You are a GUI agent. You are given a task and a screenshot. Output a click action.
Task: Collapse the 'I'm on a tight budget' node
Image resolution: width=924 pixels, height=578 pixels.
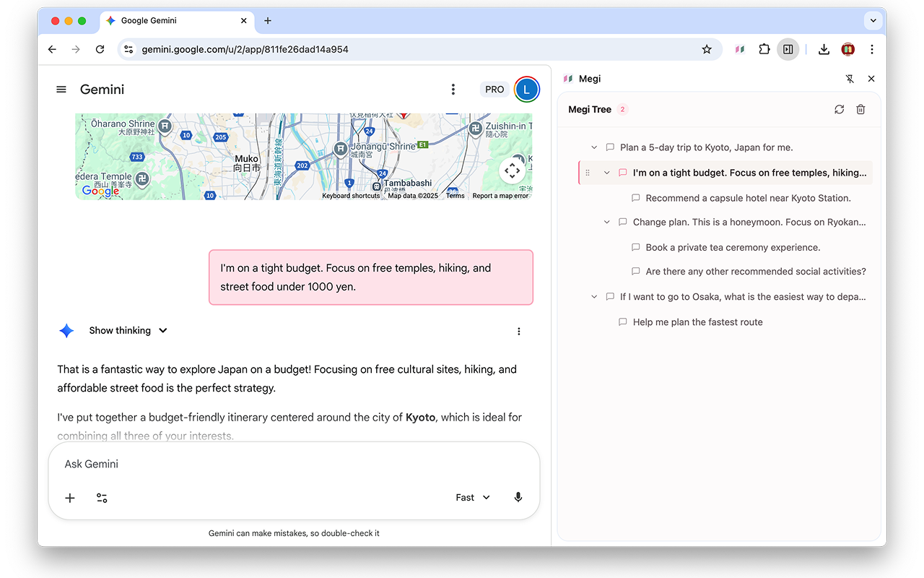(607, 173)
